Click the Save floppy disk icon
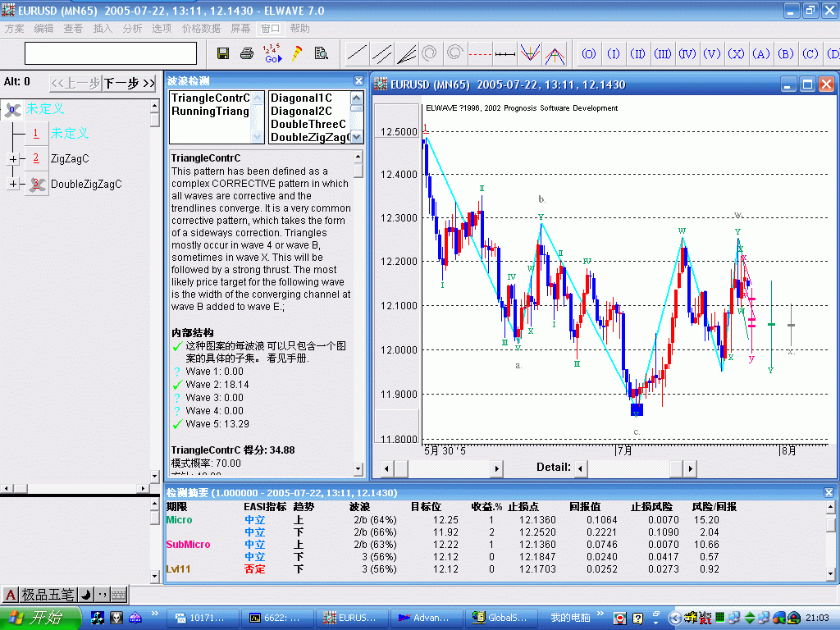The height and width of the screenshot is (630, 840). coord(223,54)
